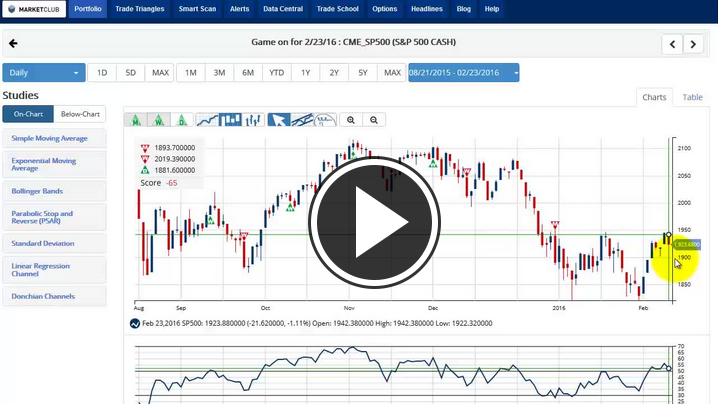Open the Portfolio menu
The width and height of the screenshot is (718, 404).
coord(87,9)
